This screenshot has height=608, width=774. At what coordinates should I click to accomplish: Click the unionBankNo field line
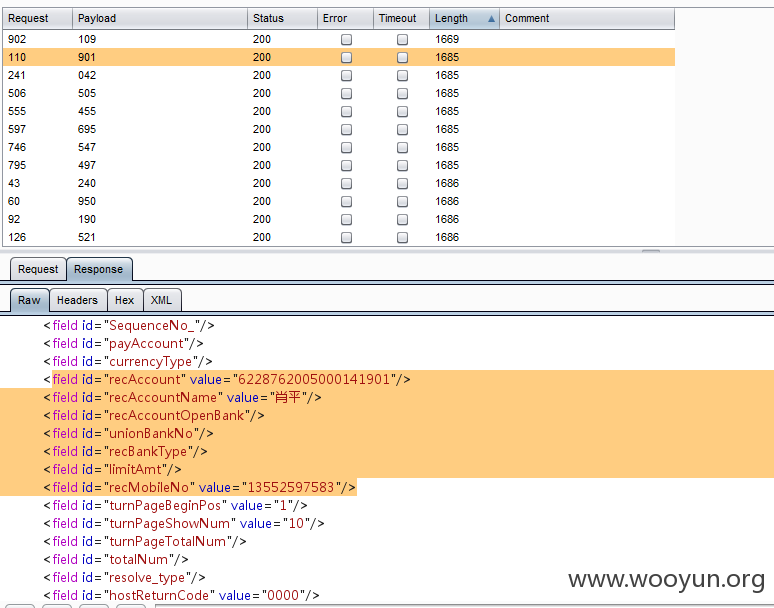point(128,434)
